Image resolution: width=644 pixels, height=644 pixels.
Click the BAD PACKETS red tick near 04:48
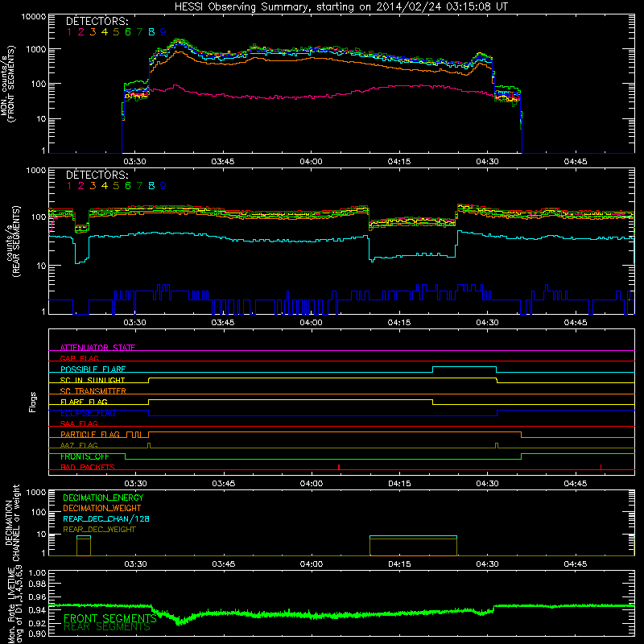[x=601, y=467]
